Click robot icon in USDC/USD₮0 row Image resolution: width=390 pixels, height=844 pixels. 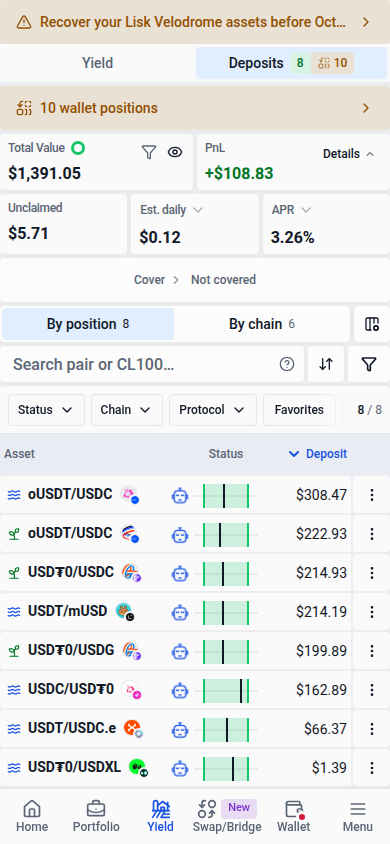[x=180, y=690]
